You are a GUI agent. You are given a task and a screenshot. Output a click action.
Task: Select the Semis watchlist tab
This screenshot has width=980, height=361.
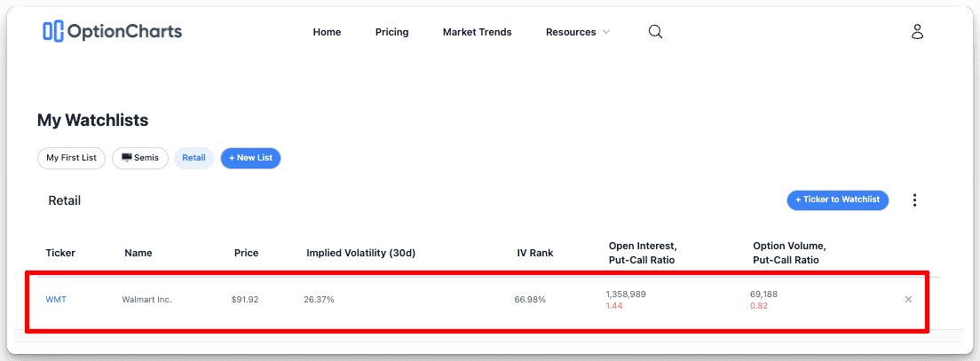[x=140, y=158]
